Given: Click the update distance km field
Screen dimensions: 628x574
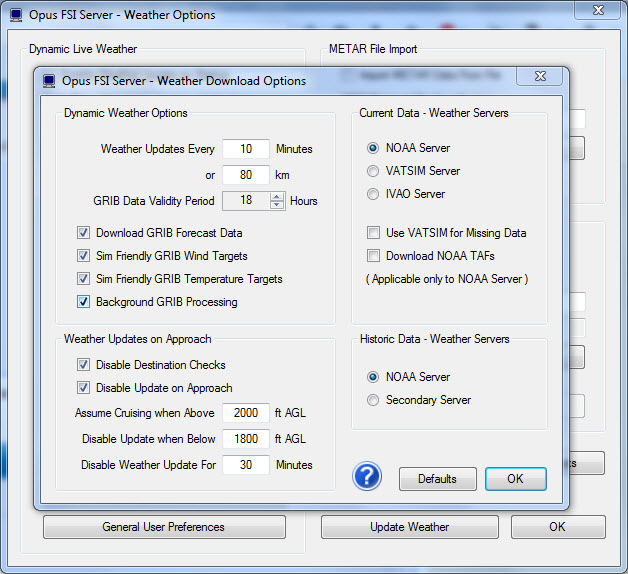Looking at the screenshot, I should point(246,175).
